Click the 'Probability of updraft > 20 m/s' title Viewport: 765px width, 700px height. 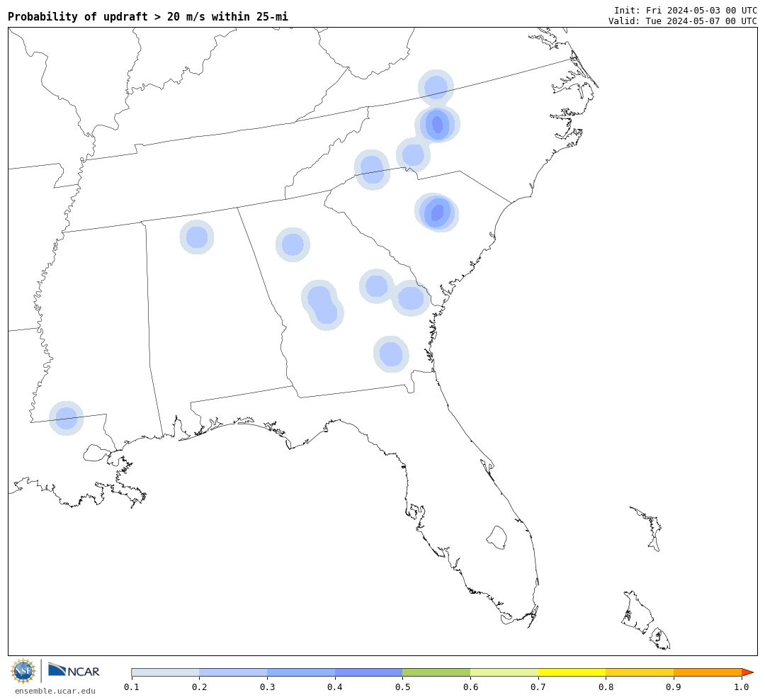[148, 16]
